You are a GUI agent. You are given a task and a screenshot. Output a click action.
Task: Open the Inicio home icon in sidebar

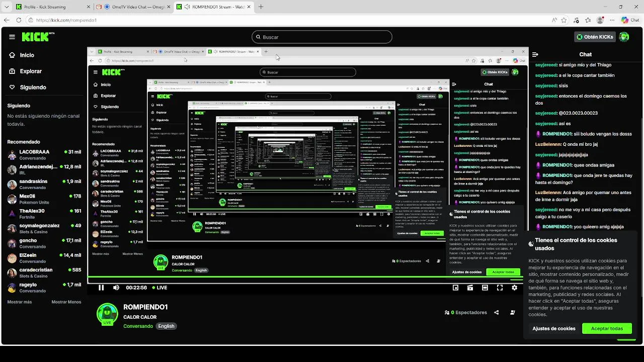[12, 55]
